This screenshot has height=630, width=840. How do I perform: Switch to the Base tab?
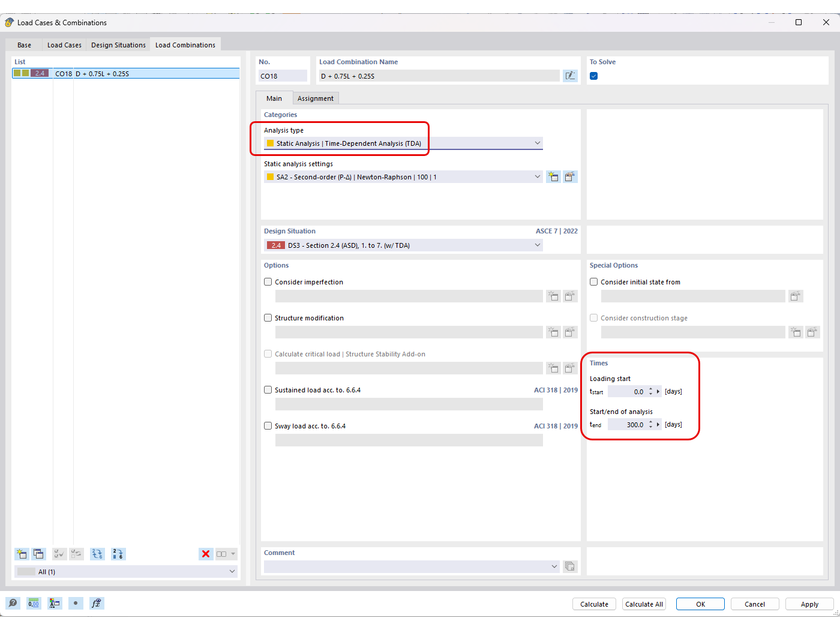point(24,45)
